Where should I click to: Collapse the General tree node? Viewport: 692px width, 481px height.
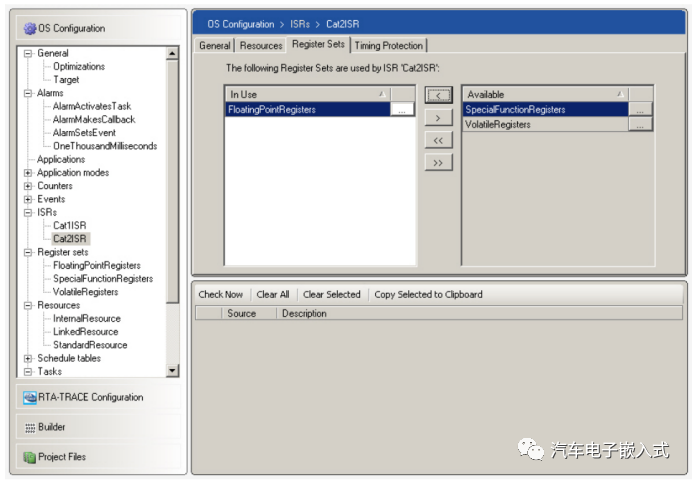click(x=28, y=53)
